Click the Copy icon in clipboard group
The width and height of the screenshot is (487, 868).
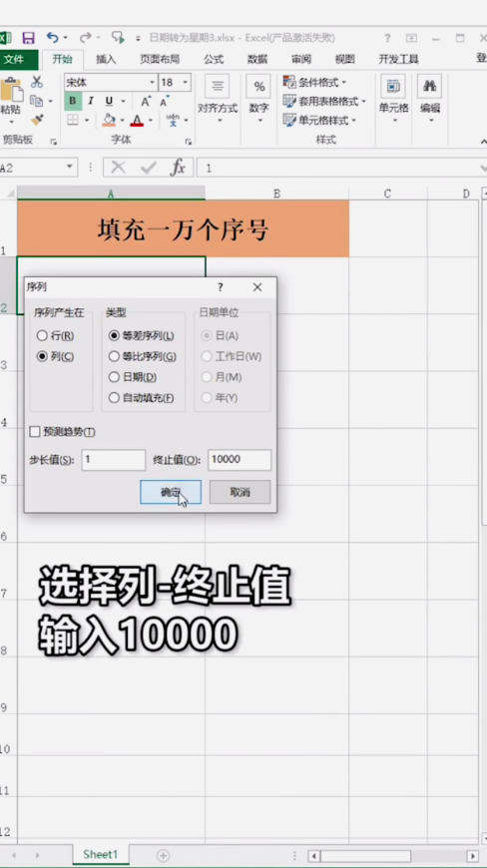tap(37, 101)
